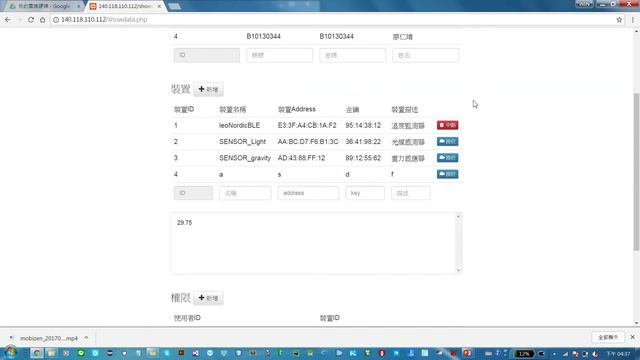Expand the mobizen download options chevron
The image size is (640, 360).
(86, 338)
